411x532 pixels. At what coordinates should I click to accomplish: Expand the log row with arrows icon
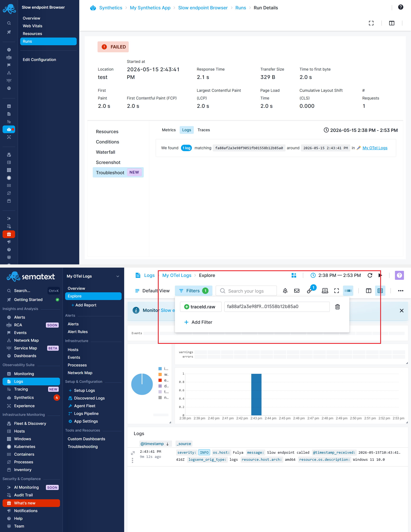(x=133, y=453)
